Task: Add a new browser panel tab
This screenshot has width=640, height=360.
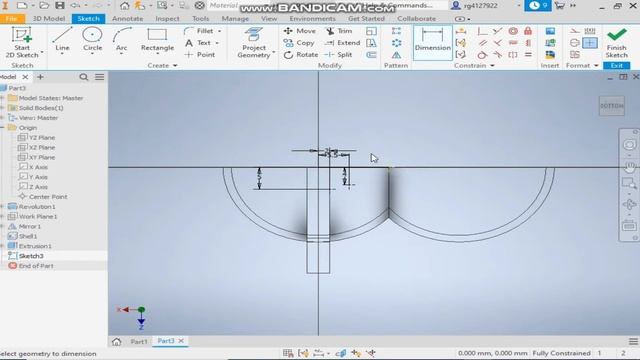Action: click(x=40, y=77)
